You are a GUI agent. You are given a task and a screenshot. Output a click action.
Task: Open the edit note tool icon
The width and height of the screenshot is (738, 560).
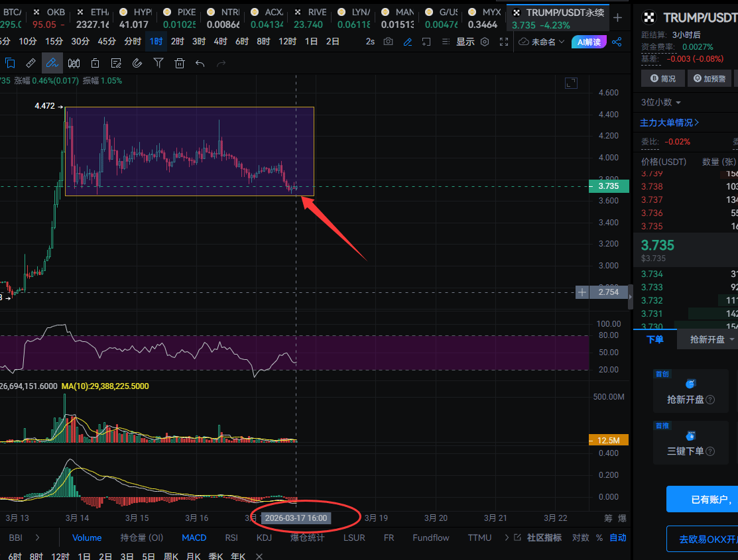[x=116, y=63]
